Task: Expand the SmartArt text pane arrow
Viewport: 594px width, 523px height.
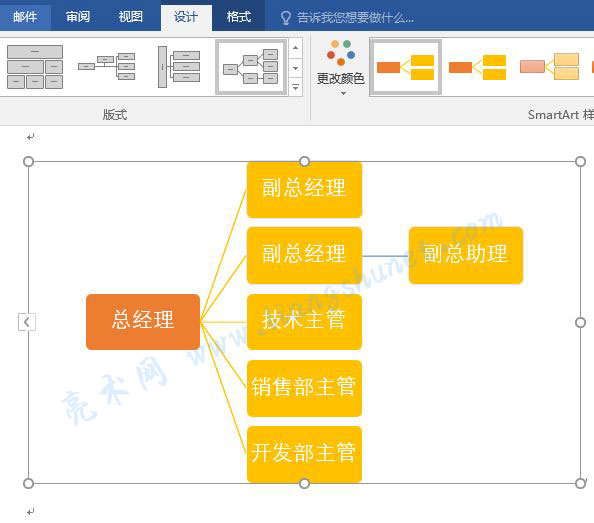Action: (x=27, y=322)
